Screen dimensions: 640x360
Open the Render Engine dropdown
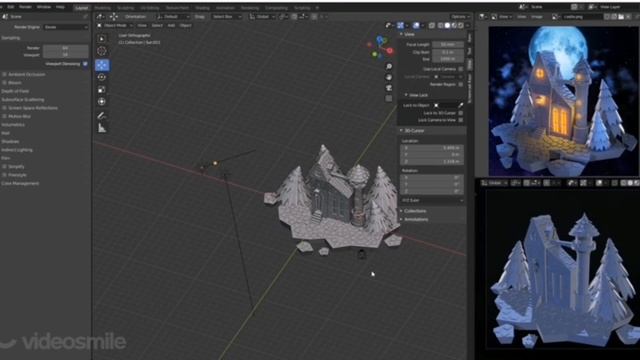(66, 27)
